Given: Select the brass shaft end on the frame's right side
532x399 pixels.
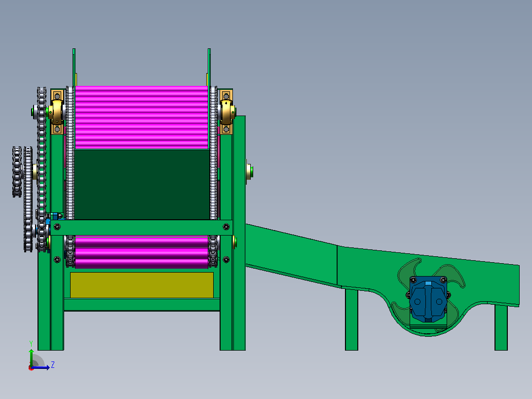Looking at the screenshot, I should [249, 172].
